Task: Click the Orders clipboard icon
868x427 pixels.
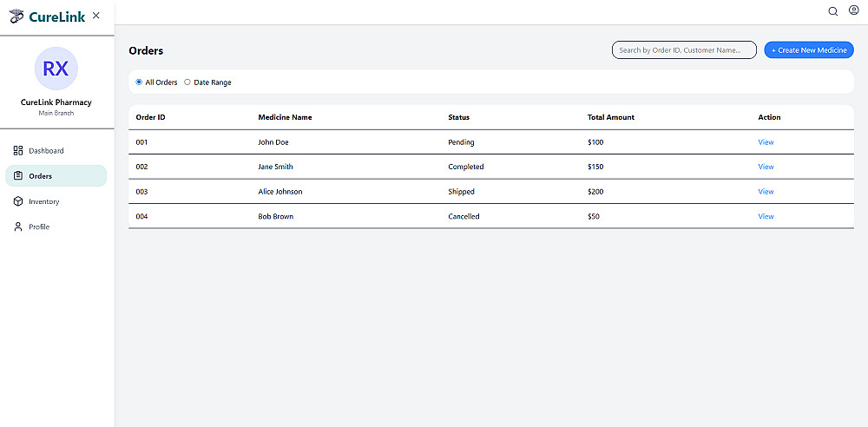Action: 18,176
